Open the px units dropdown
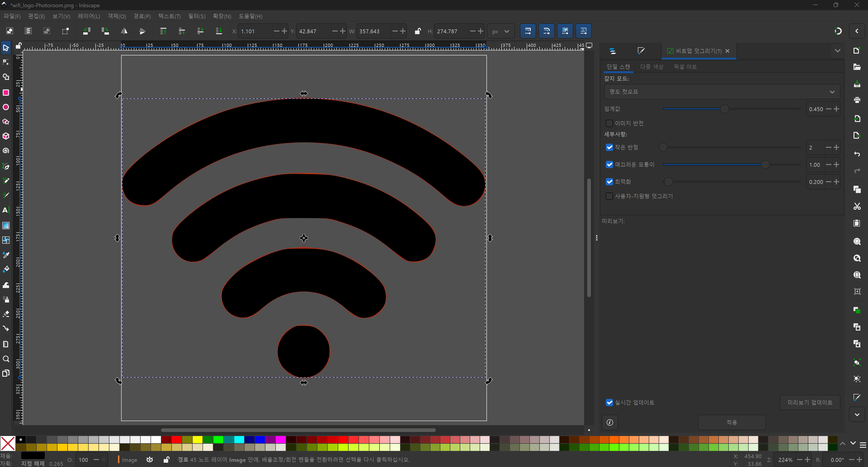 coord(500,31)
